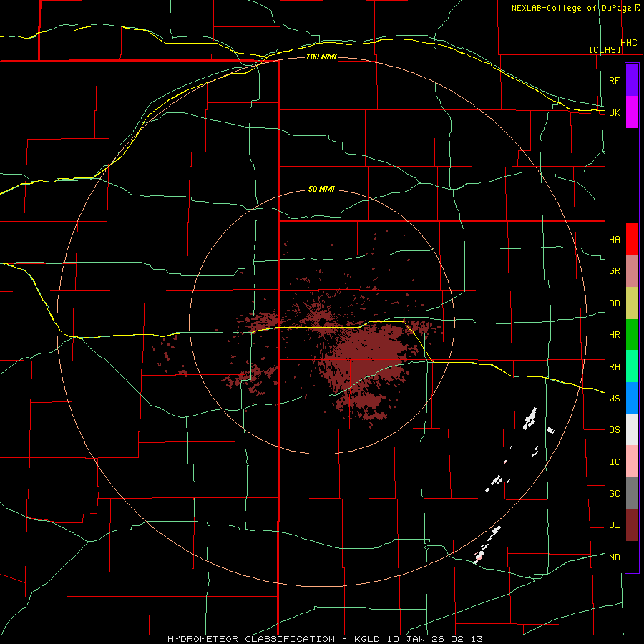This screenshot has height=644, width=644.
Task: Click the UK magenta legend swatch
Action: tap(632, 112)
